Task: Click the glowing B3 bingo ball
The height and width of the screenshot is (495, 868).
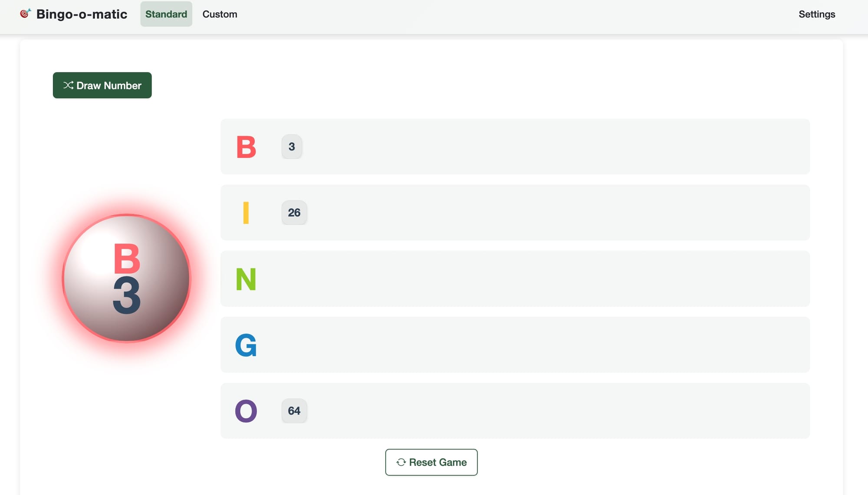Action: pyautogui.click(x=127, y=278)
